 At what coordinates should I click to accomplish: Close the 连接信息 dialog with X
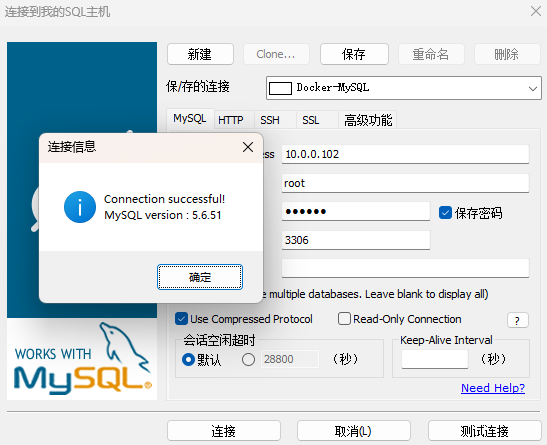248,147
